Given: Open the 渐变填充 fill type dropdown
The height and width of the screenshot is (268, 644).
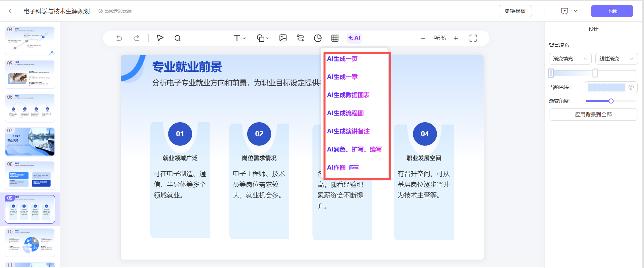Looking at the screenshot, I should pos(570,59).
